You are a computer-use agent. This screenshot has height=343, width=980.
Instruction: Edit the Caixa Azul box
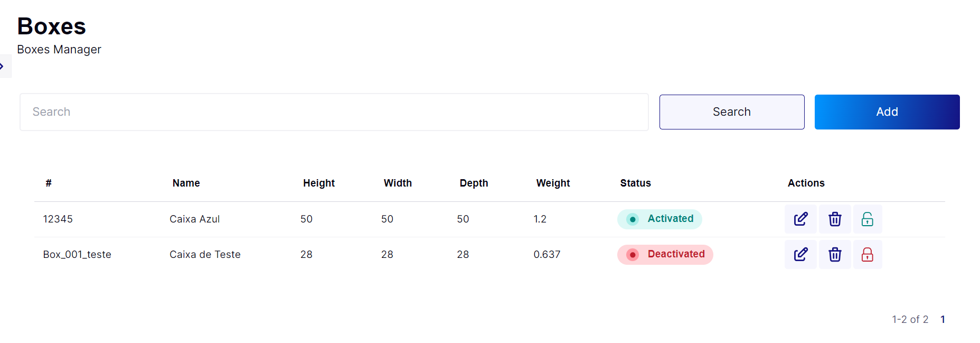pos(800,219)
